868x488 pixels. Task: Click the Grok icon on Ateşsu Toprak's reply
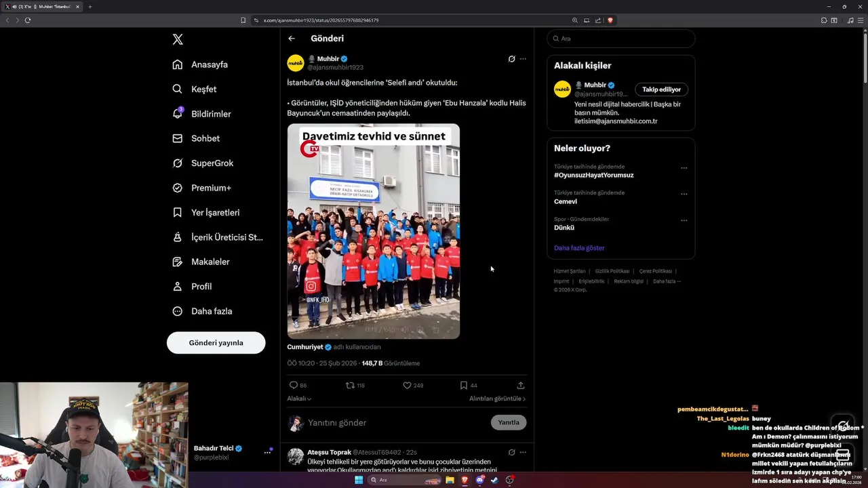(x=511, y=452)
